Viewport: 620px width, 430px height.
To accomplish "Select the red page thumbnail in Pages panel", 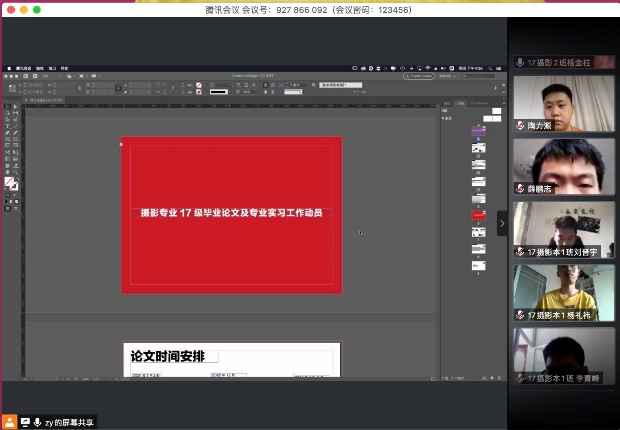I will (478, 214).
